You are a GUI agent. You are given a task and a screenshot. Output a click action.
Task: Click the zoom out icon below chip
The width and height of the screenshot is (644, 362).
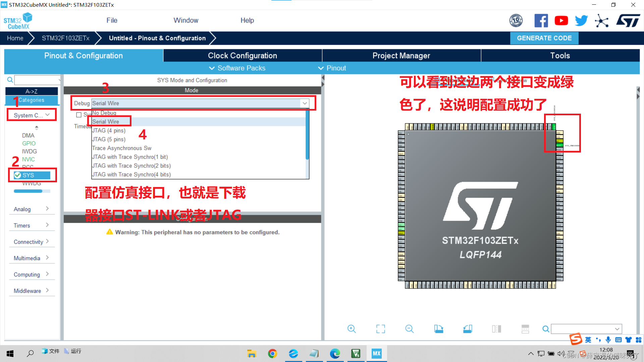click(x=409, y=329)
